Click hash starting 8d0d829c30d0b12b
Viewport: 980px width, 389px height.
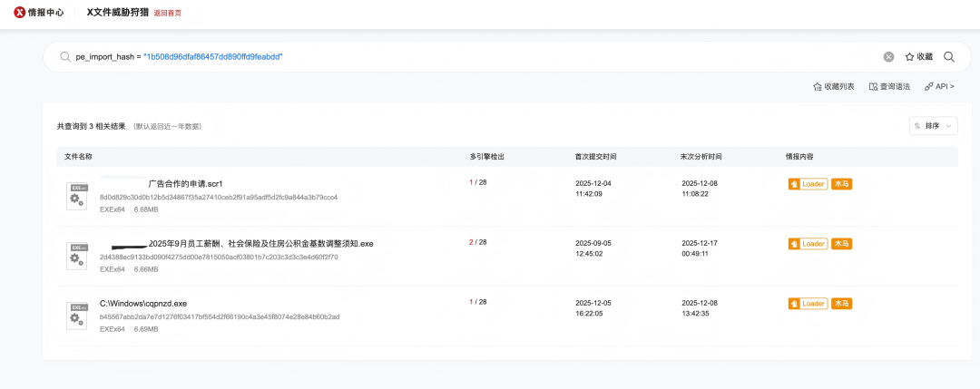[x=218, y=198]
